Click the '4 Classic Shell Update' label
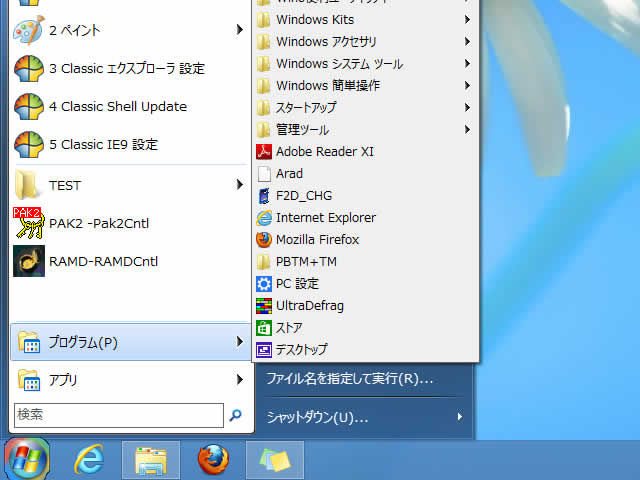Viewport: 640px width, 480px height. point(118,107)
